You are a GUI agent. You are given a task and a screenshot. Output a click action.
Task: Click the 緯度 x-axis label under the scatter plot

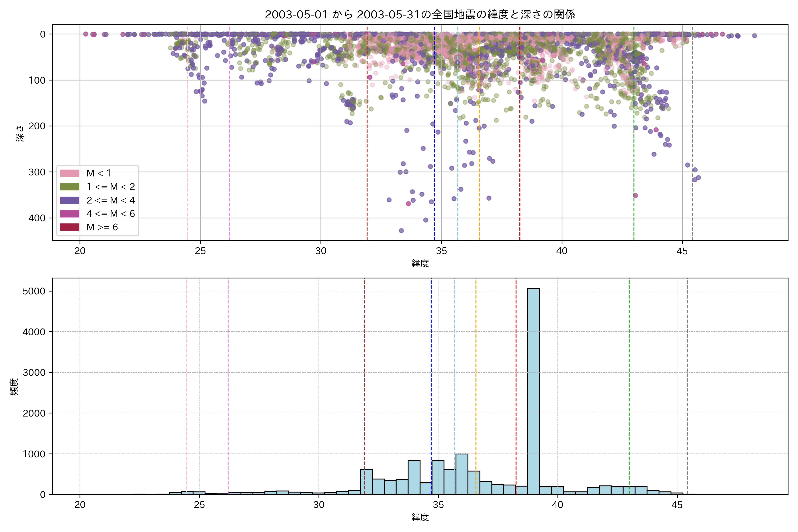[x=420, y=263]
